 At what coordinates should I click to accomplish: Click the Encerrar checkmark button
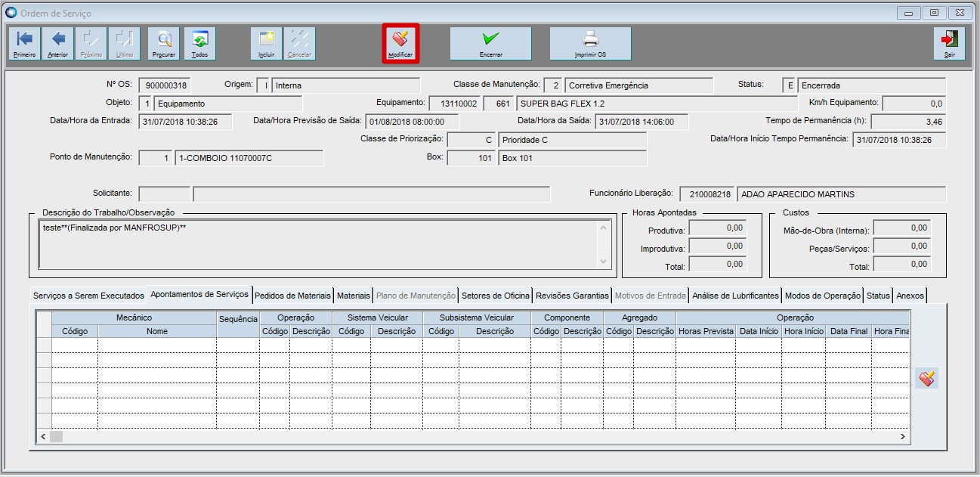click(491, 44)
